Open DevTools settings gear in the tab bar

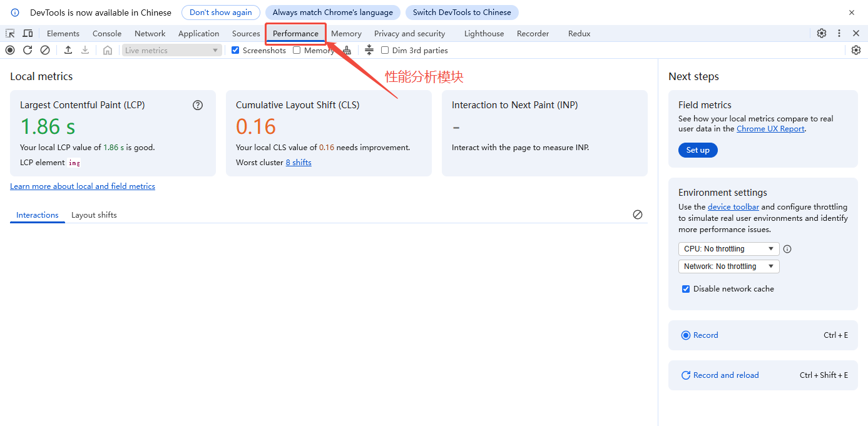pos(822,33)
